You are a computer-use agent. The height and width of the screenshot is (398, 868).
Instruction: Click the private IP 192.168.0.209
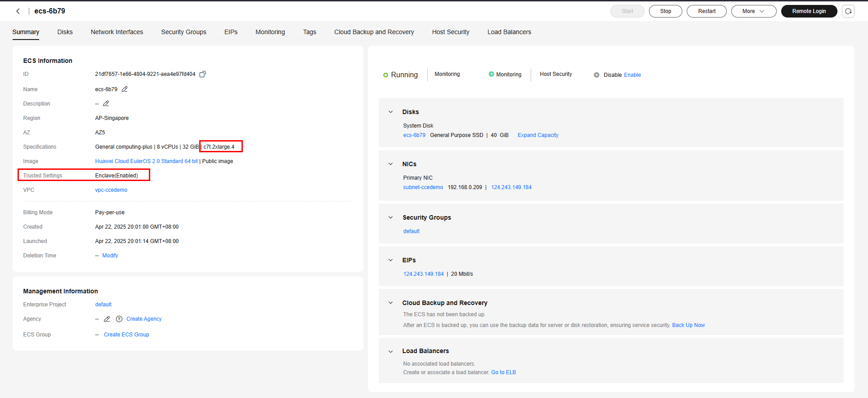[465, 187]
